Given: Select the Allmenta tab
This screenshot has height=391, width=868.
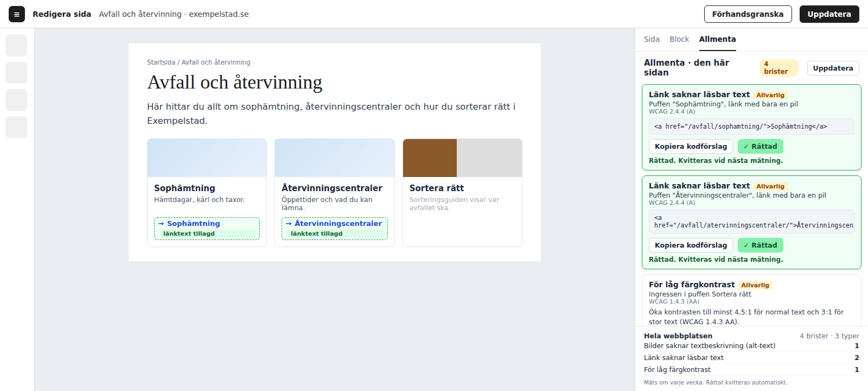Looking at the screenshot, I should (x=717, y=39).
